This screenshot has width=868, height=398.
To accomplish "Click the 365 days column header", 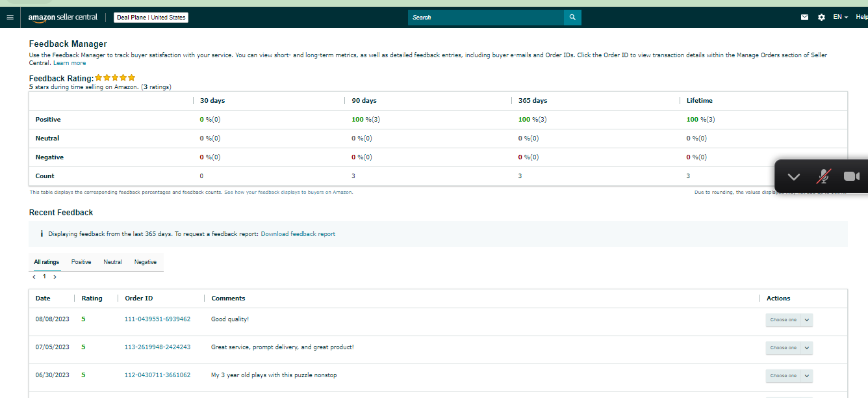I will 533,101.
